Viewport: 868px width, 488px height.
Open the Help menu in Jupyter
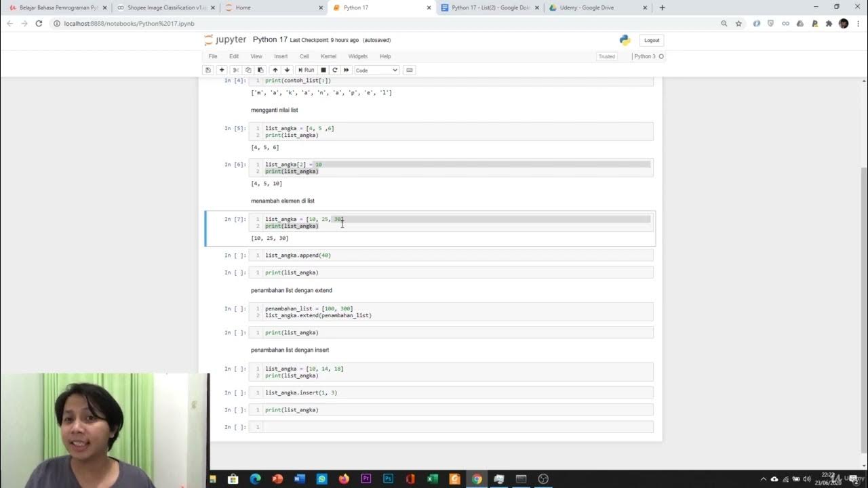point(385,56)
